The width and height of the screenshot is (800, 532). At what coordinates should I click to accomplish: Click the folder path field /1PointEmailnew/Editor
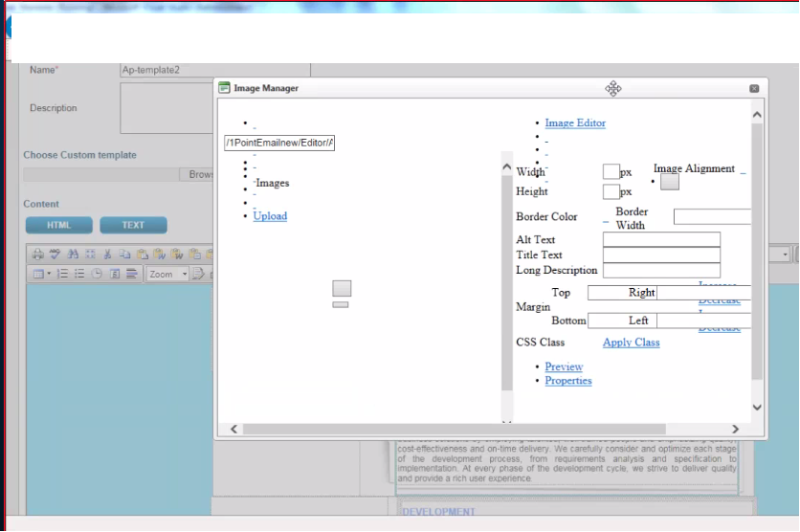[x=279, y=143]
